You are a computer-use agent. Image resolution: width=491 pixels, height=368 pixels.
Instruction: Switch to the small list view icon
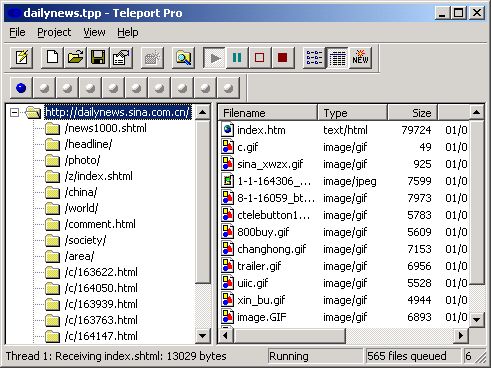314,58
